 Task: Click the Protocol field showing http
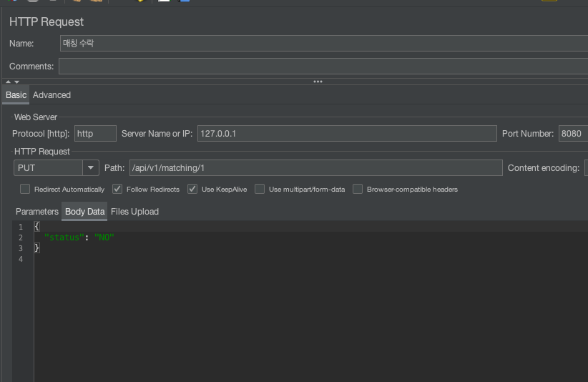pyautogui.click(x=95, y=134)
